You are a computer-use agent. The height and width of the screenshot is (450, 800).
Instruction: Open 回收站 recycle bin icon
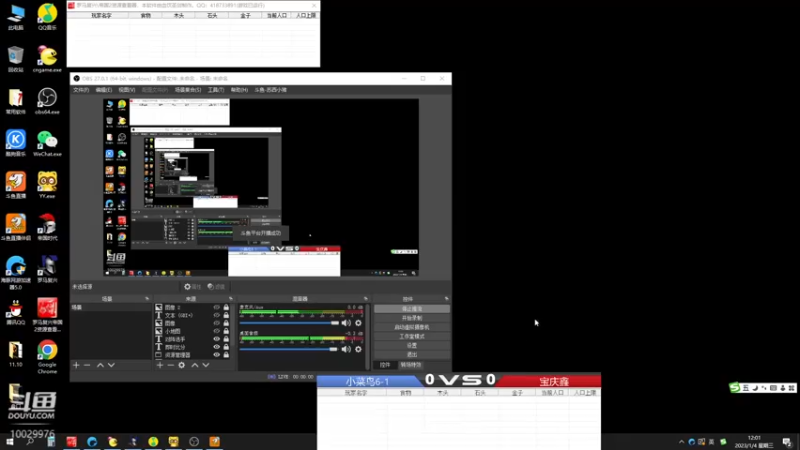15,58
